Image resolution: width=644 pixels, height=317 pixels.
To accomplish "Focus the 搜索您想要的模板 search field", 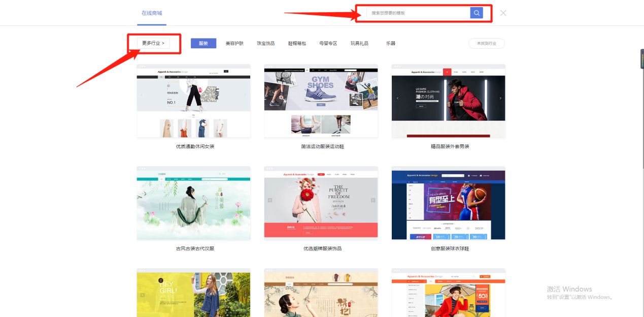I will click(x=419, y=13).
